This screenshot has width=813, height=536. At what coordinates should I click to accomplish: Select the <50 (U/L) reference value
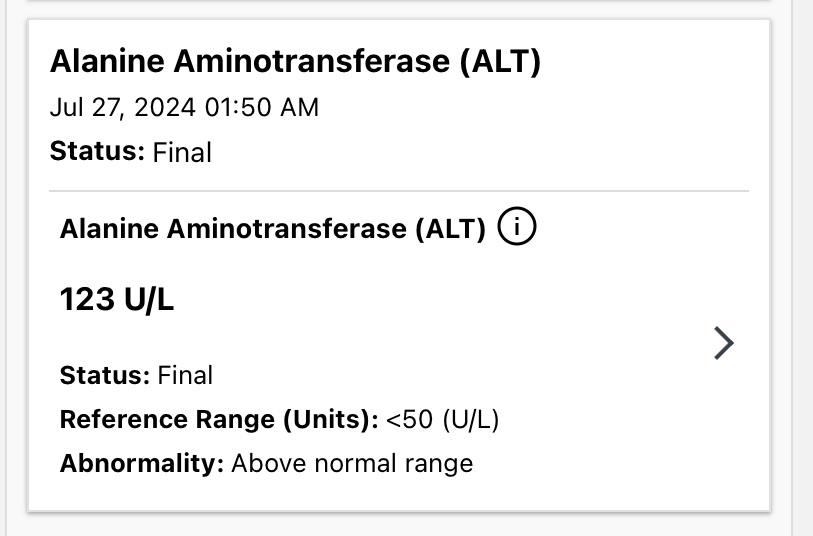coord(442,419)
